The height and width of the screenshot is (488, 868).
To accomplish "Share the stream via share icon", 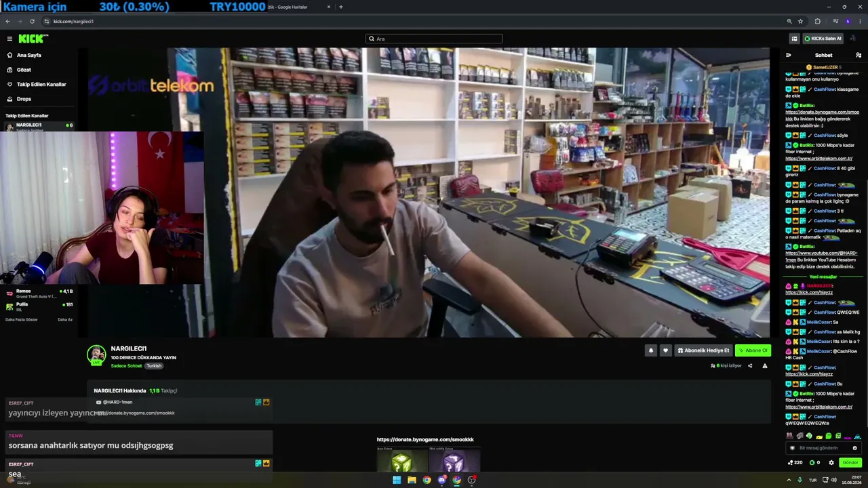I will 750,366.
